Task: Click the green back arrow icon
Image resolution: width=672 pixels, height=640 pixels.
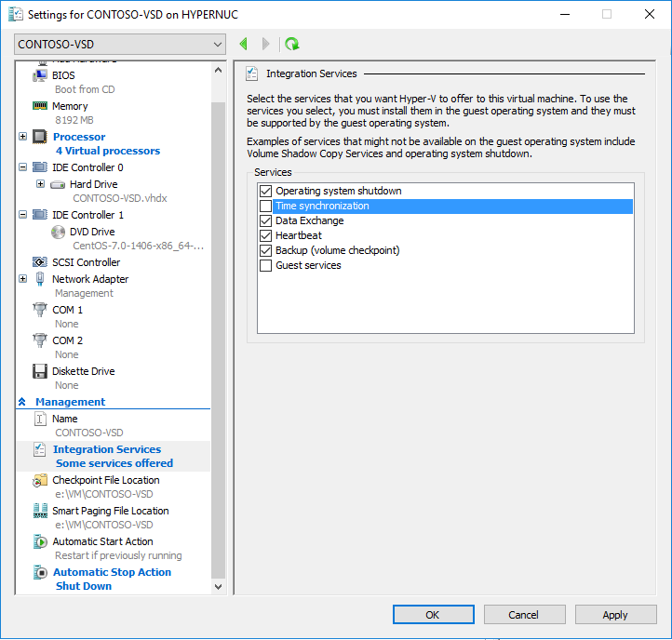Action: (244, 44)
